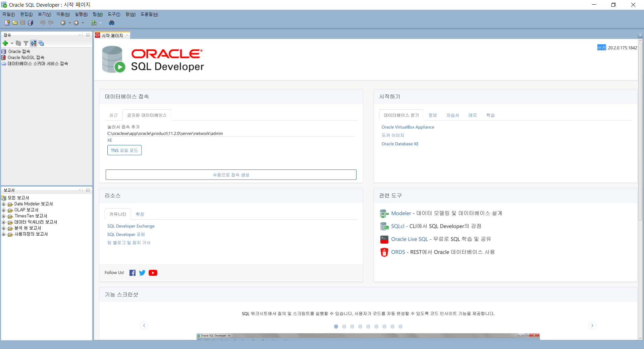Click the SQLcl tool icon
Viewport: 644px width, 349px height.
(384, 226)
